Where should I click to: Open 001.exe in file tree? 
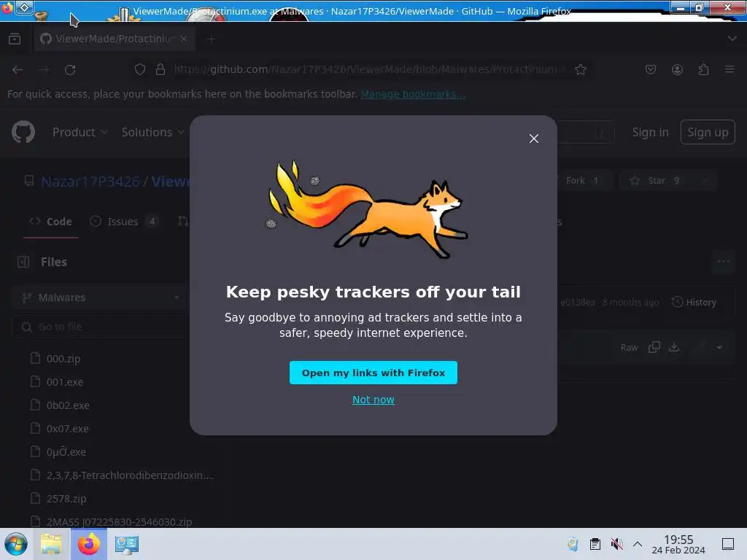tap(65, 382)
